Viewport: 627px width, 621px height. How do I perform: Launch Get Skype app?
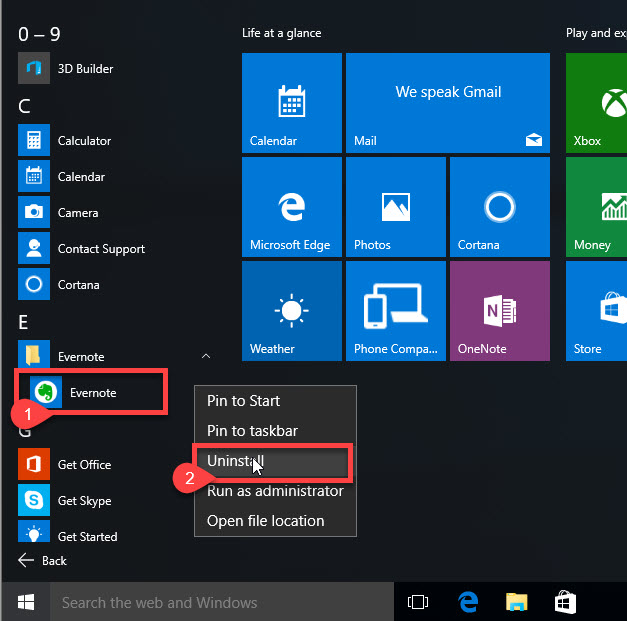pyautogui.click(x=65, y=500)
